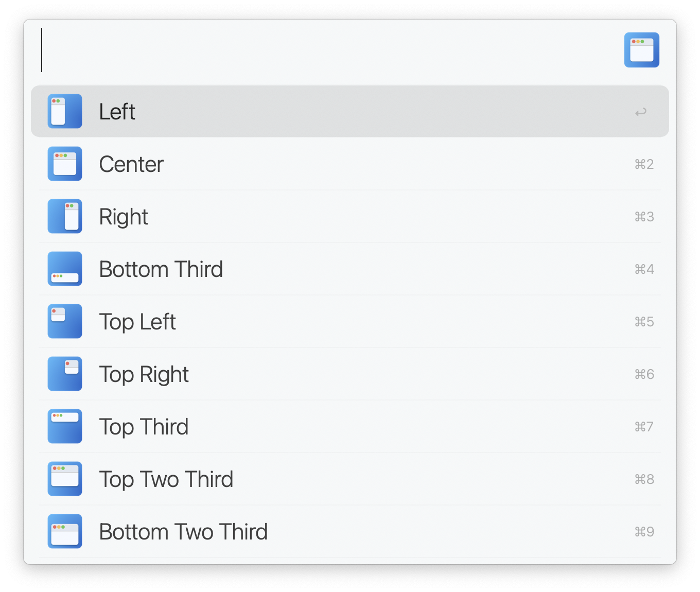700x592 pixels.
Task: Click the return key indicator on Left row
Action: [x=641, y=111]
